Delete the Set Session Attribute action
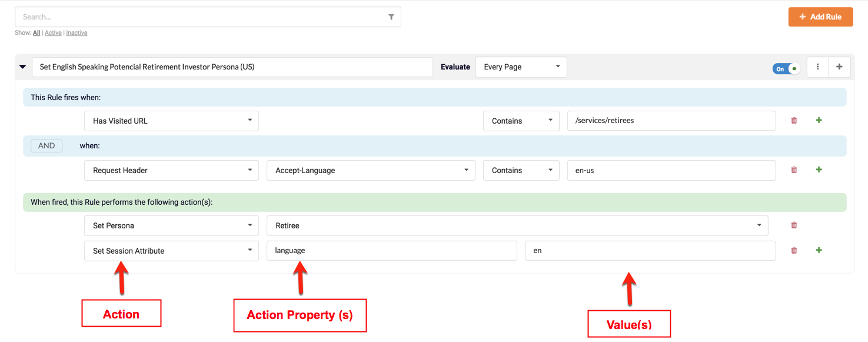This screenshot has height=342, width=868. coord(794,251)
